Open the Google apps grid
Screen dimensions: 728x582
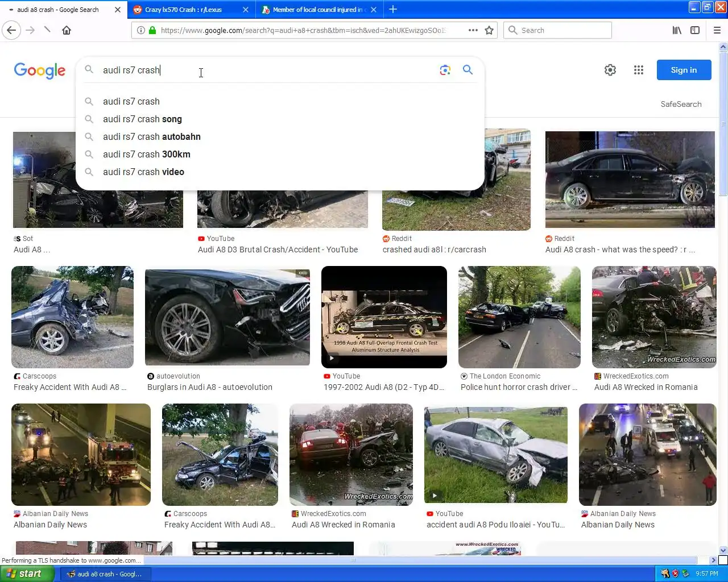tap(639, 70)
